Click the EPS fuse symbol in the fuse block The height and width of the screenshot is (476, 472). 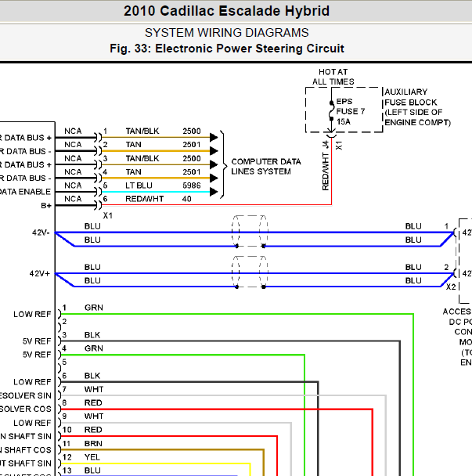pos(331,111)
